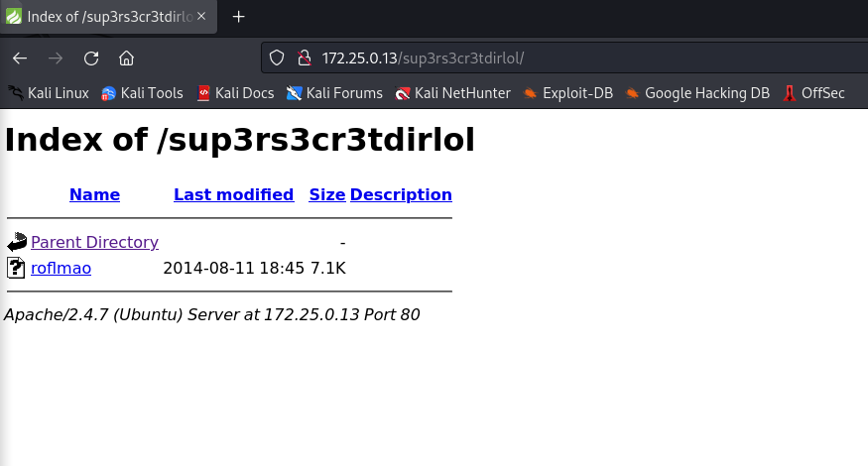This screenshot has height=466, width=868.
Task: Click the unknown file icon beside roflmao
Action: click(x=16, y=268)
